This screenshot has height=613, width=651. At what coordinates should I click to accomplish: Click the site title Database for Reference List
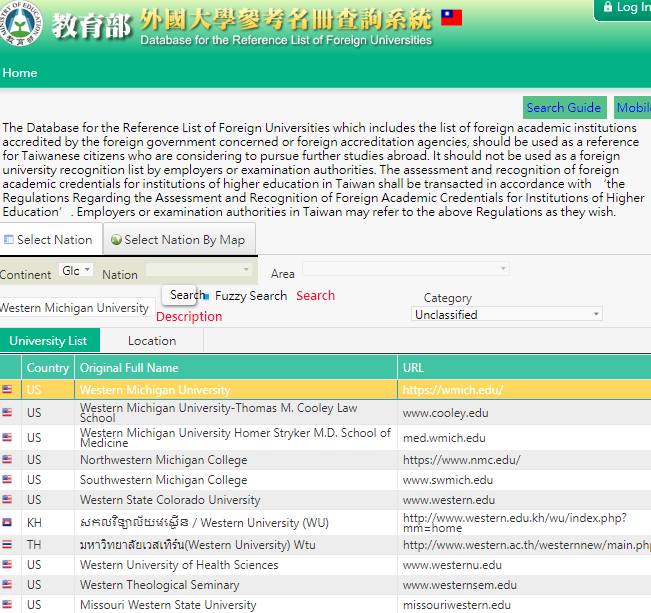286,40
